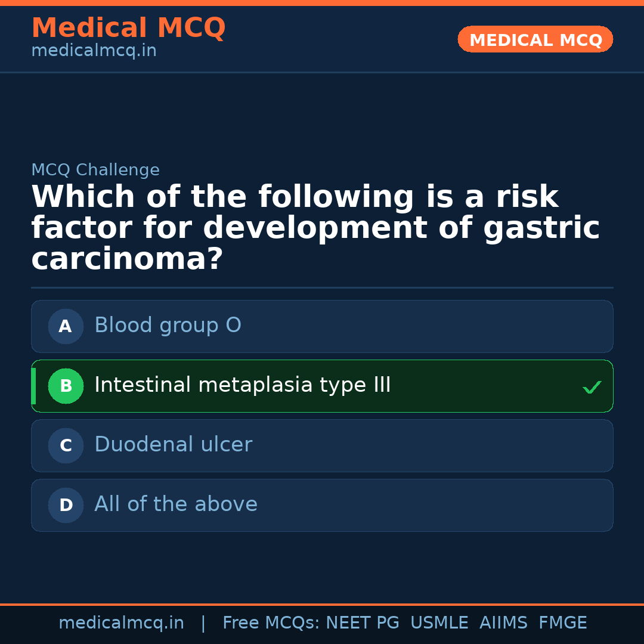
Task: Select the circular A badge icon
Action: (66, 326)
